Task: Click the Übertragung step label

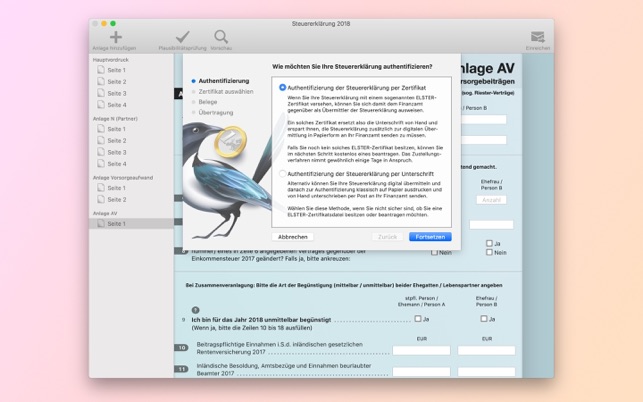Action: point(216,112)
